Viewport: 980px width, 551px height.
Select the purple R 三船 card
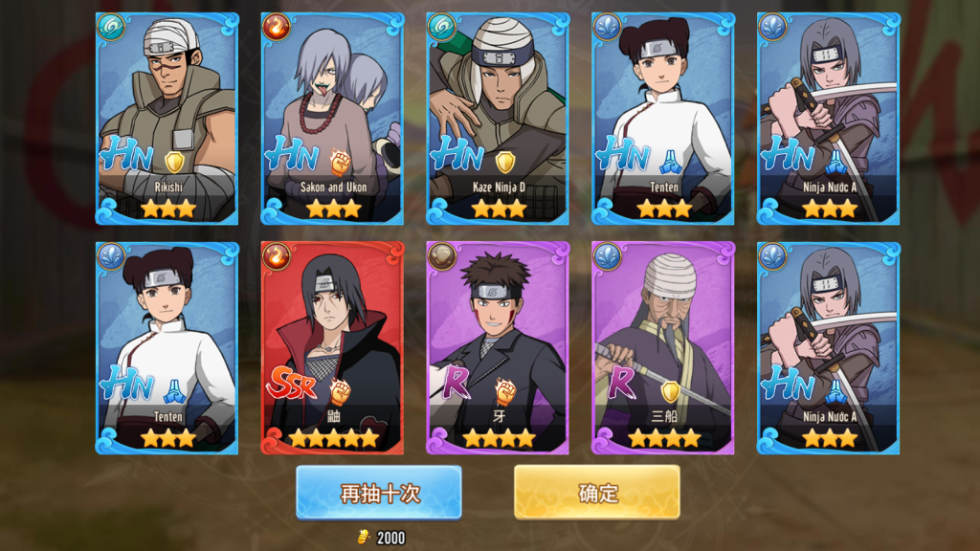pos(663,348)
